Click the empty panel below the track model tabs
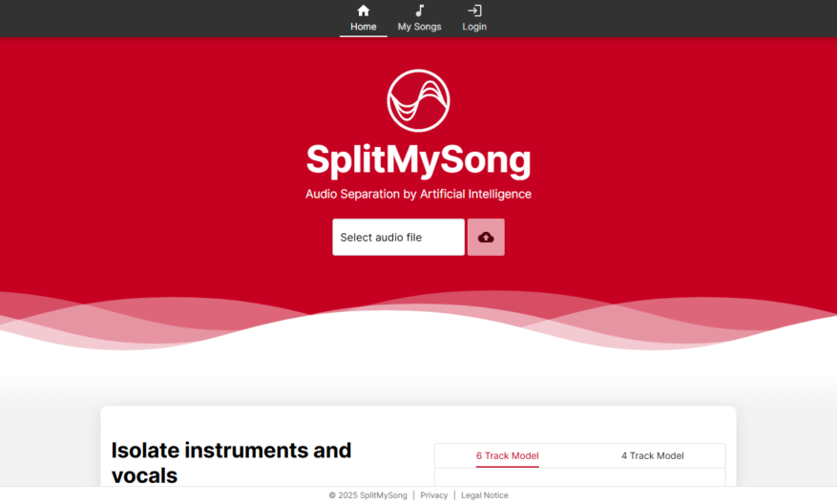 click(x=579, y=477)
